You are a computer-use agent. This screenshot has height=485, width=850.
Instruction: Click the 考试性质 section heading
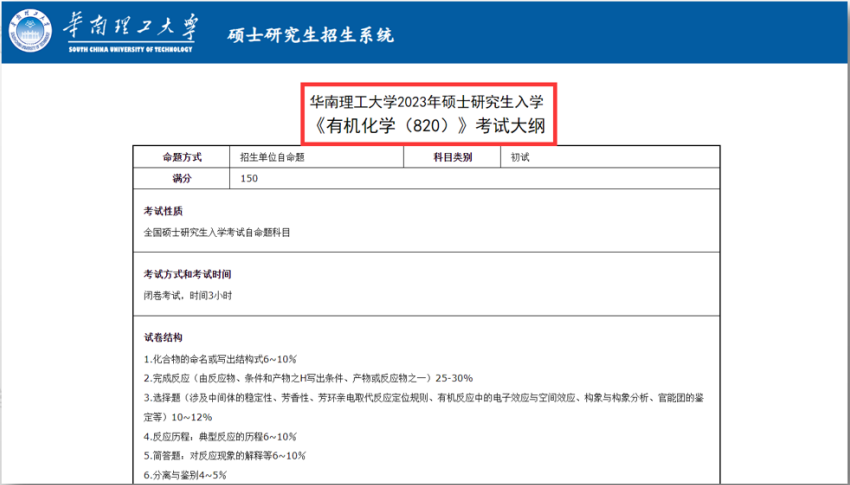tap(163, 211)
